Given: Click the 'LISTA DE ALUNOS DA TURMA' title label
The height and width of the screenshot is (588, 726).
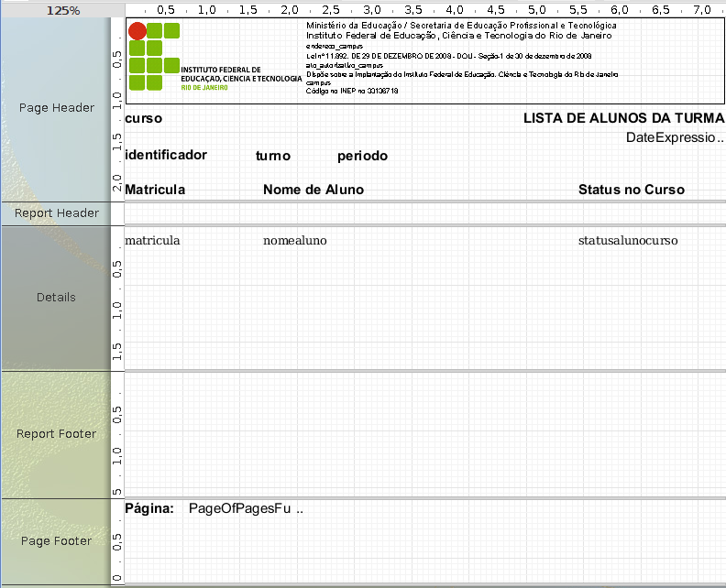Looking at the screenshot, I should click(623, 119).
